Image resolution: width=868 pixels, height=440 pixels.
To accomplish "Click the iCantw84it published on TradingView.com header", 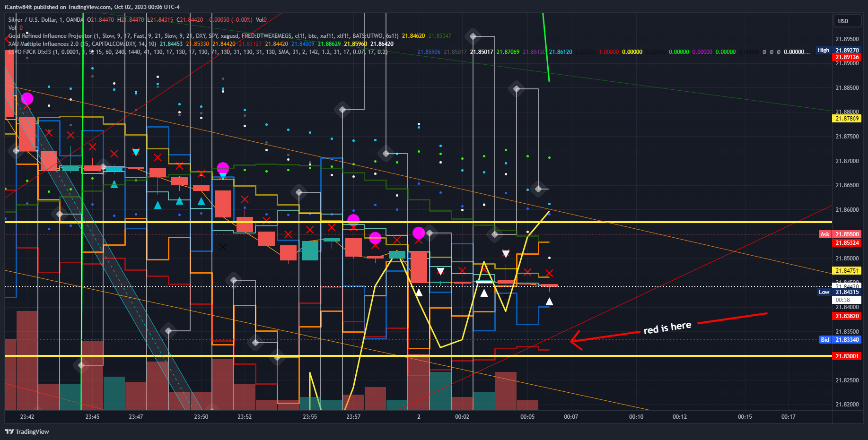I will [x=92, y=7].
